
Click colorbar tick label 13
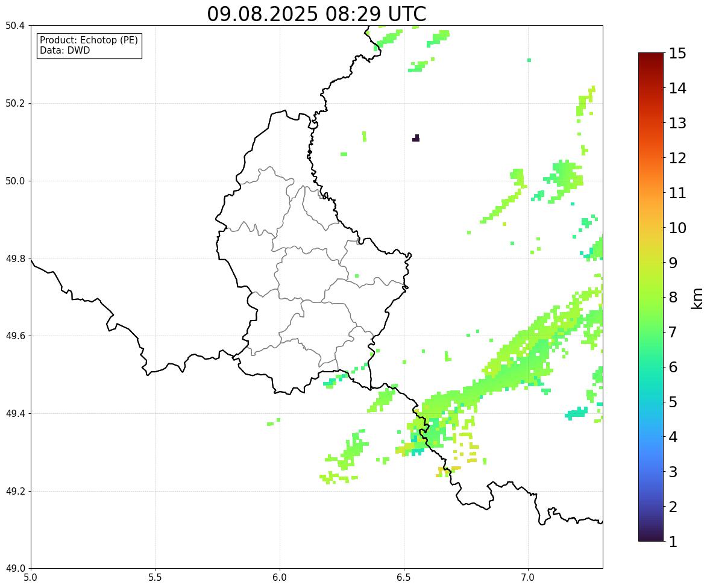coord(677,123)
